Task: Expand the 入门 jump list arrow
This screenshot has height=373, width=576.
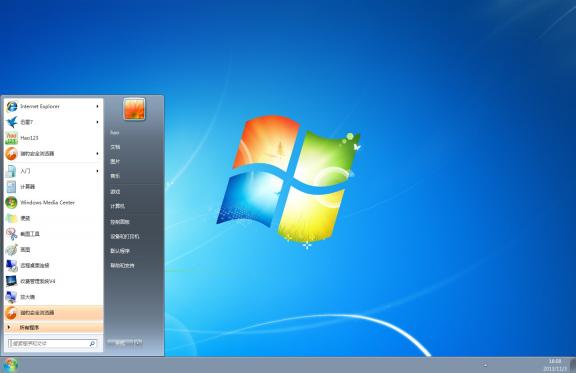Action: pyautogui.click(x=97, y=171)
